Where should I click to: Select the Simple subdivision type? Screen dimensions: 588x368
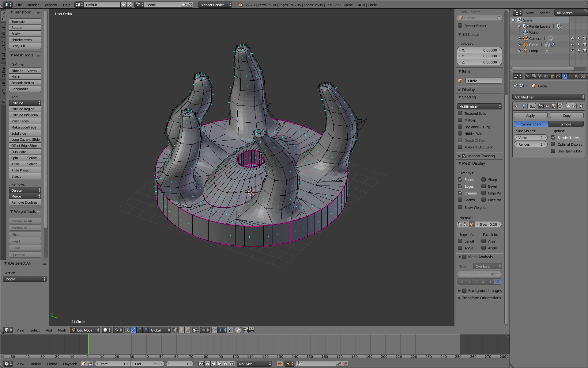click(566, 124)
